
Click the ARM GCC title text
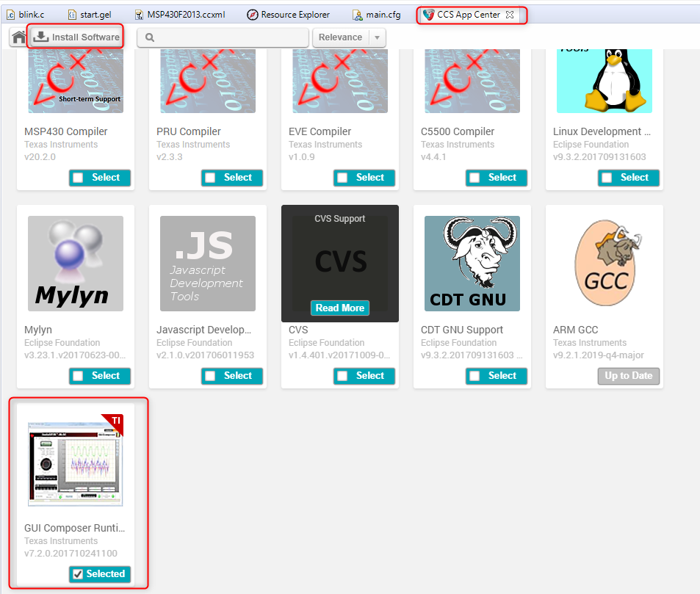575,330
